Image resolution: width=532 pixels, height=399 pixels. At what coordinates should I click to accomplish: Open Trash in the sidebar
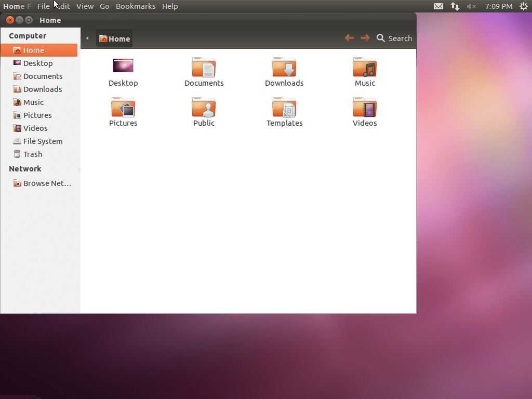coord(32,154)
